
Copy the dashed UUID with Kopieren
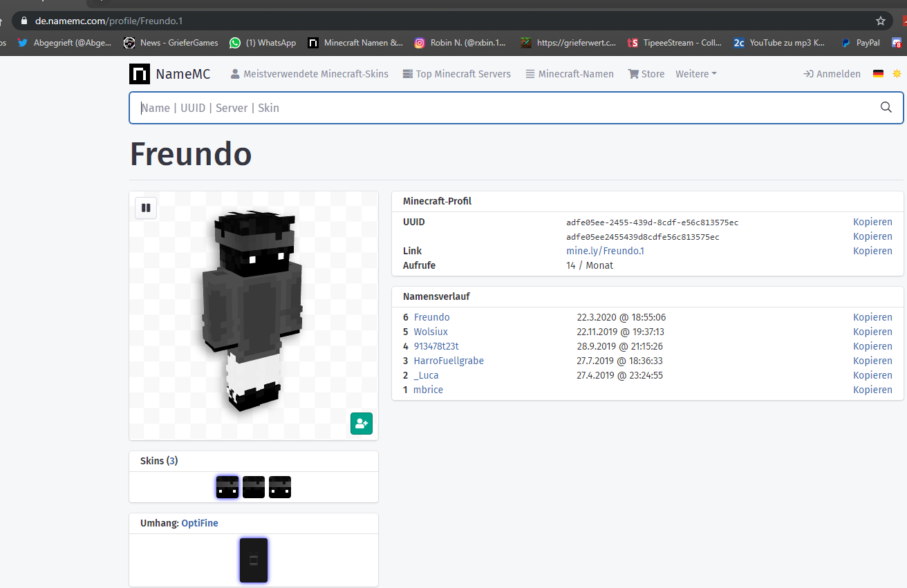(872, 222)
